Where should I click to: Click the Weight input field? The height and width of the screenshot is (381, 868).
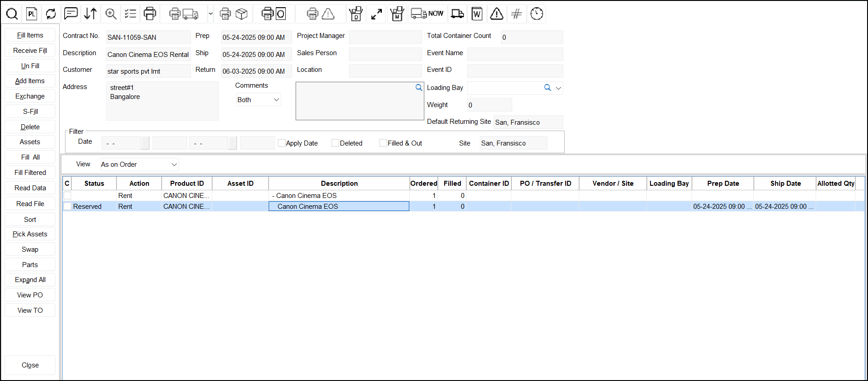pyautogui.click(x=489, y=105)
